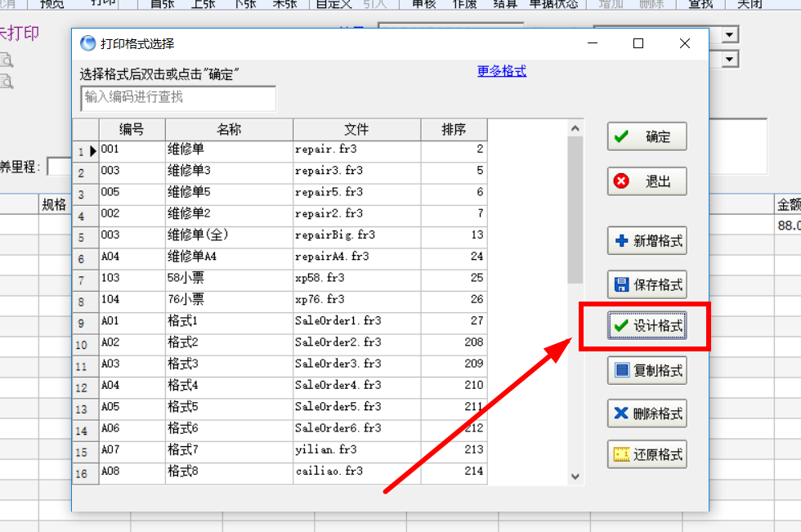The image size is (801, 532).
Task: Open the lower dropdown in the main window
Action: pos(729,59)
